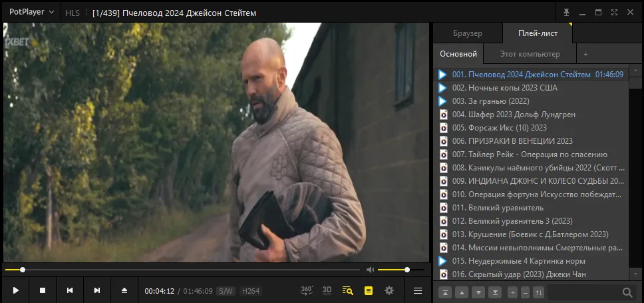Move selected item to playlist bottom

tap(496, 293)
